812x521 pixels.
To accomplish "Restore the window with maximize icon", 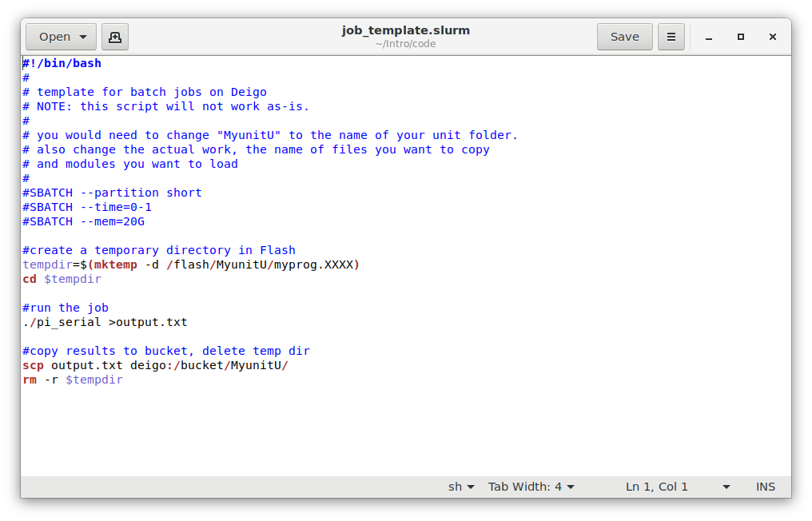I will click(740, 36).
